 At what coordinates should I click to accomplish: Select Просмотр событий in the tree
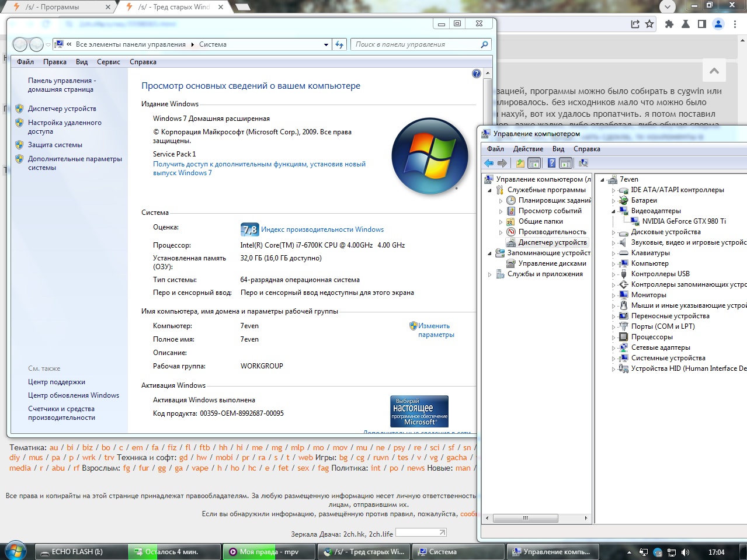click(550, 211)
